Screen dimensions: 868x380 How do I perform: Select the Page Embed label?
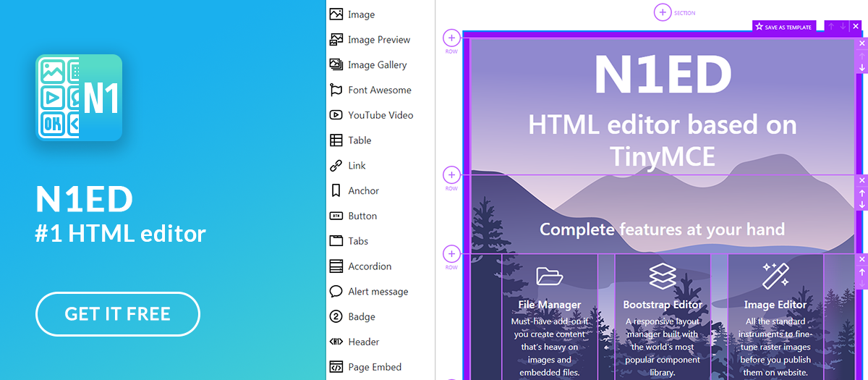pyautogui.click(x=375, y=367)
